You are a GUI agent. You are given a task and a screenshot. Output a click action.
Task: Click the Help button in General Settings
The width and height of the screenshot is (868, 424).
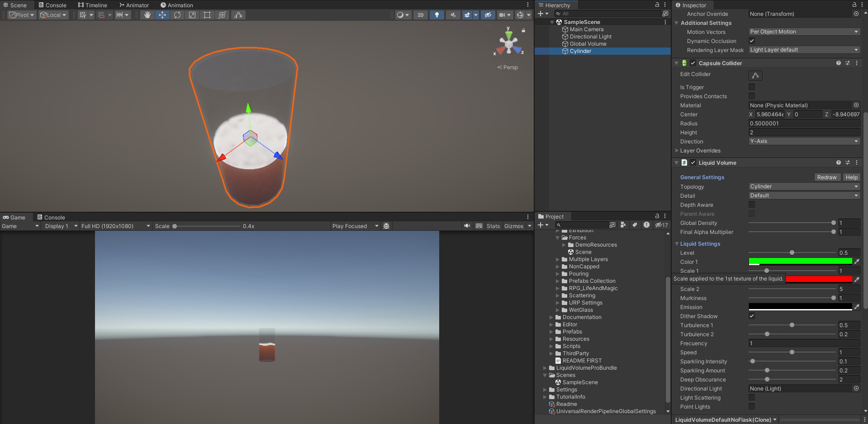point(851,177)
